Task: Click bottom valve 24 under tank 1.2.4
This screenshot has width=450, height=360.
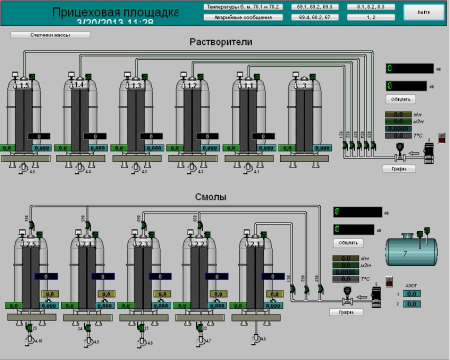Action: point(88,328)
